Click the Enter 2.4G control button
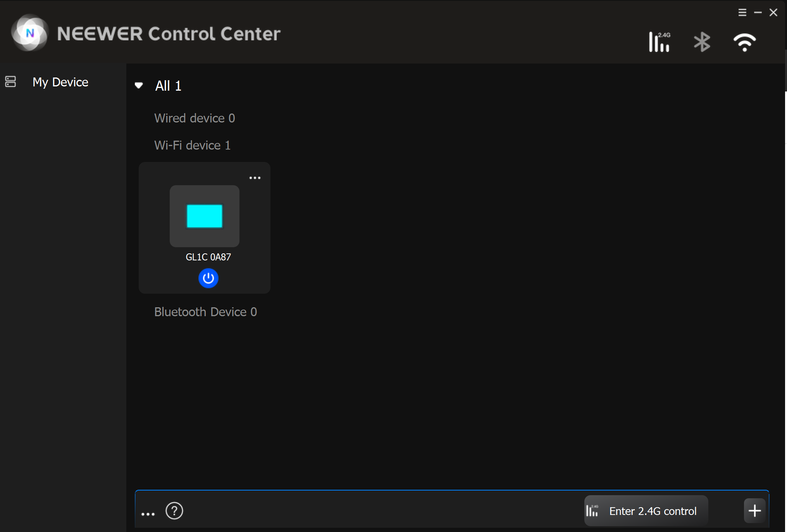This screenshot has width=787, height=532. pyautogui.click(x=646, y=511)
